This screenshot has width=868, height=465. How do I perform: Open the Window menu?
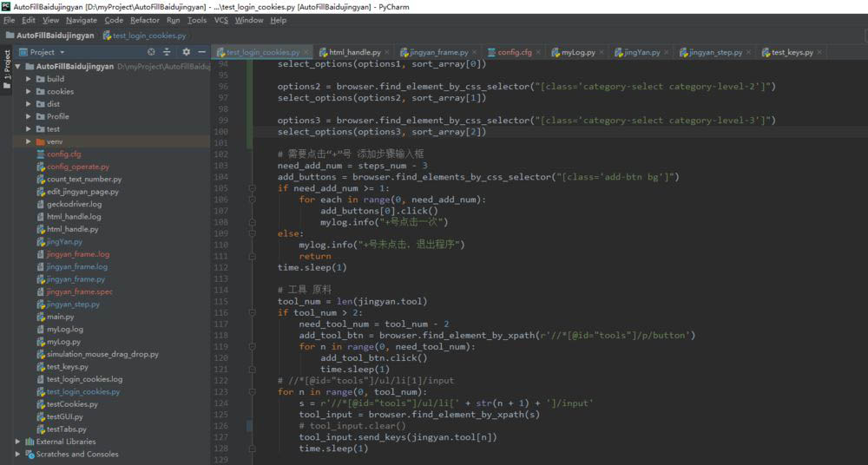pos(249,20)
